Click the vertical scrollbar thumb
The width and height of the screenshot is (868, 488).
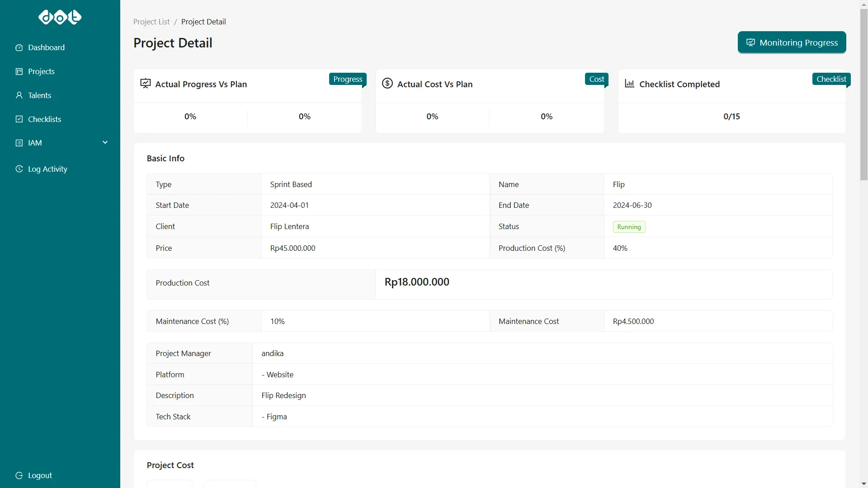click(x=863, y=95)
